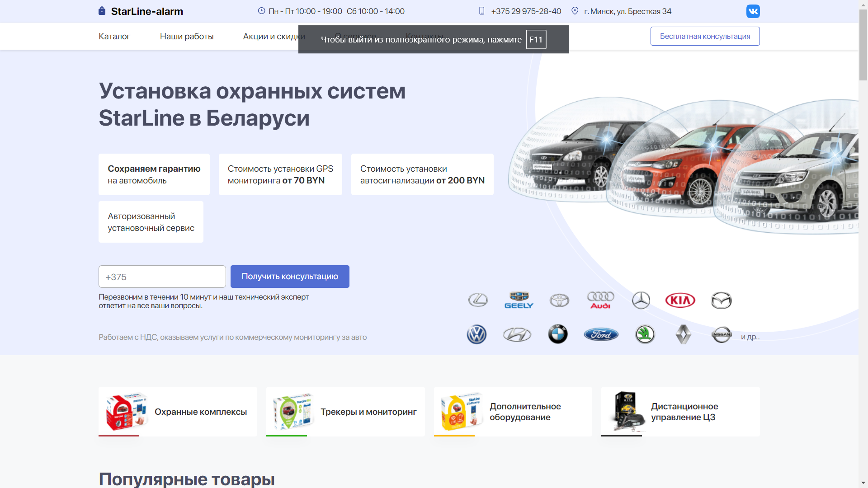Focus the +375 phone input field
The image size is (868, 488).
pyautogui.click(x=162, y=277)
